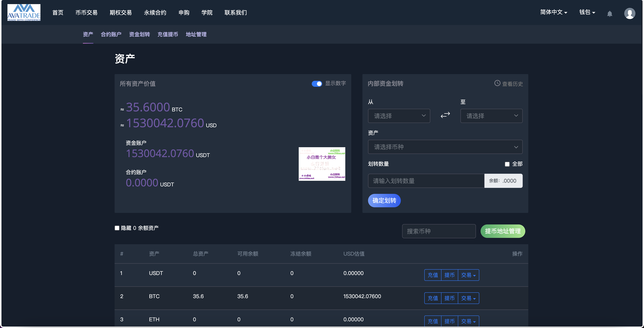This screenshot has height=328, width=644.
Task: Click the USD估值 column header
Action: click(x=354, y=254)
